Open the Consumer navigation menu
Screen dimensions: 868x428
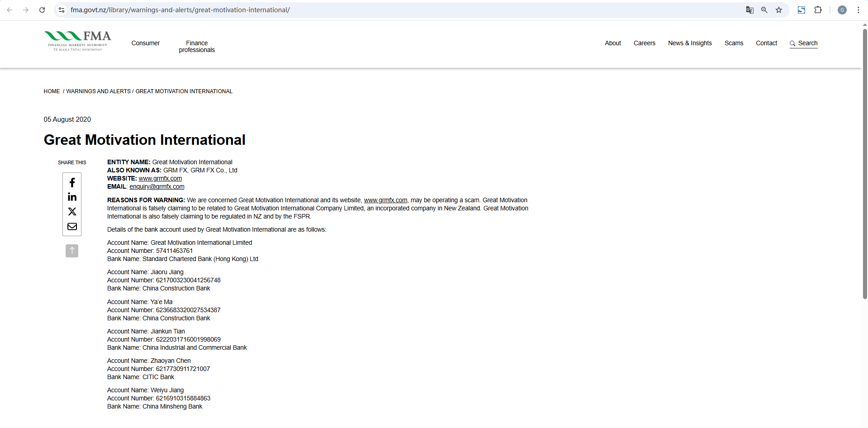145,43
